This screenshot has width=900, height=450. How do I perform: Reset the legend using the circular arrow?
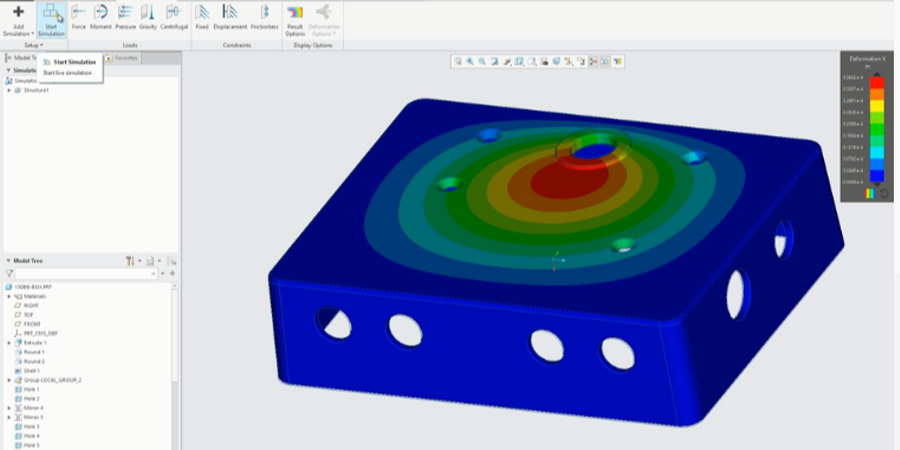883,193
